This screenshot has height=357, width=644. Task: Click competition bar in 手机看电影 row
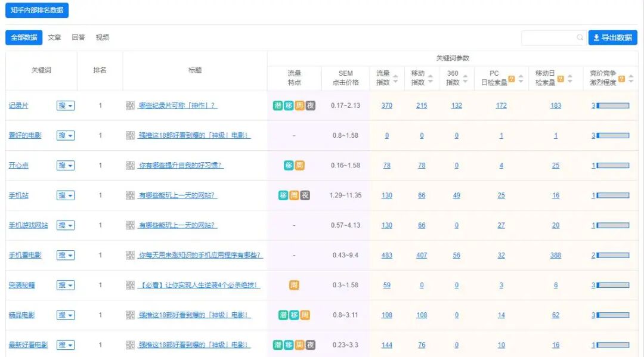coord(613,255)
